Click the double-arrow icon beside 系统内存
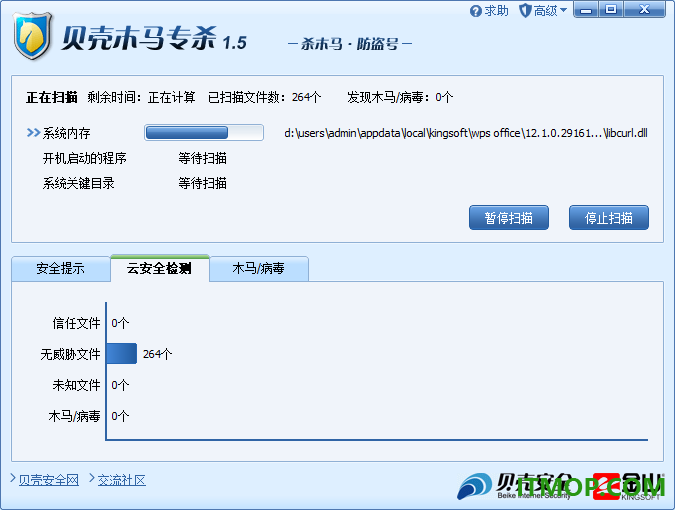Viewport: 675px width, 510px height. (33, 133)
